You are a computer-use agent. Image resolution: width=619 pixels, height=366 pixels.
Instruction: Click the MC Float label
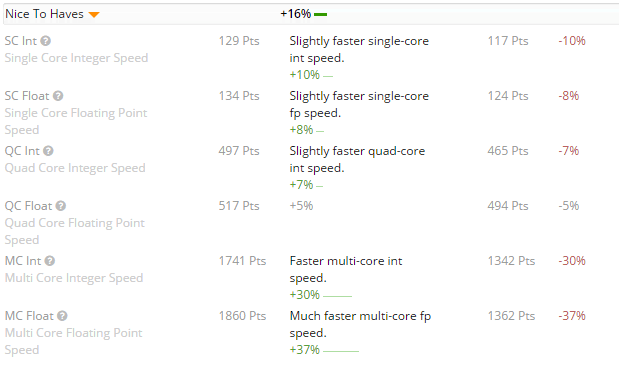tap(29, 316)
